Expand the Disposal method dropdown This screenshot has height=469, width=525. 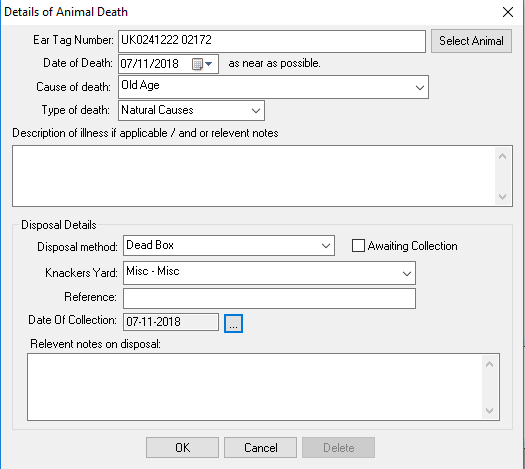tap(326, 245)
